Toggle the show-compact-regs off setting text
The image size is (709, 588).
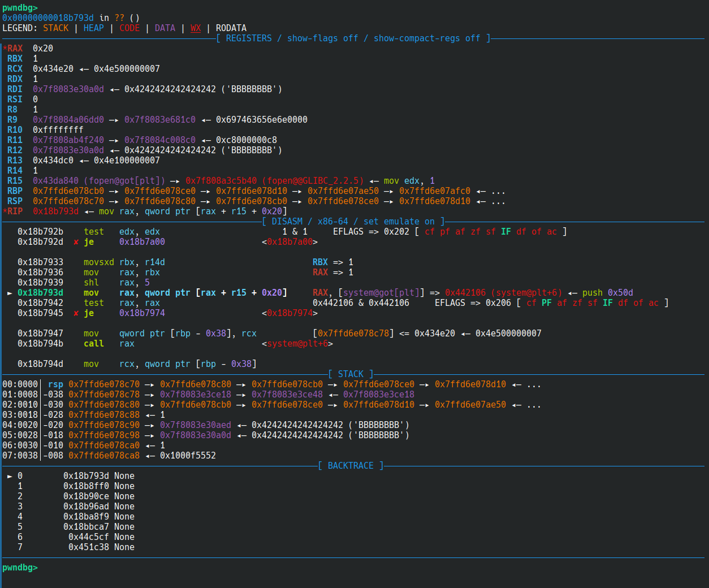(x=426, y=38)
